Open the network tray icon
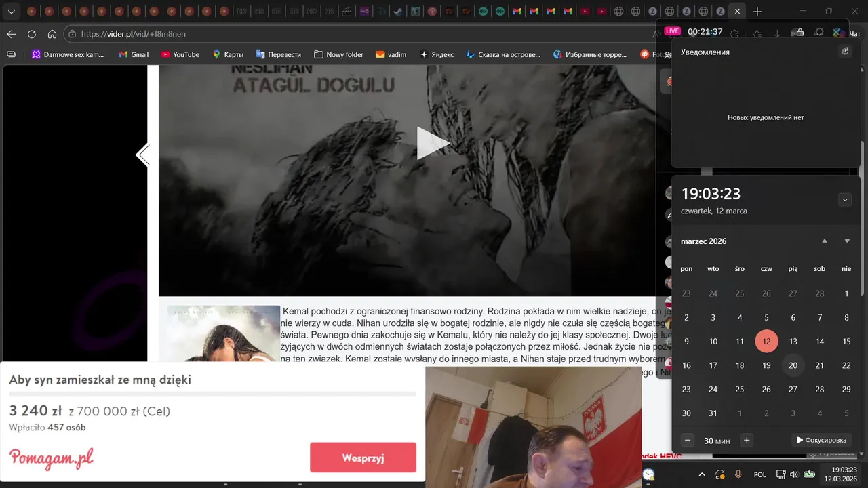The image size is (868, 488). point(781,474)
